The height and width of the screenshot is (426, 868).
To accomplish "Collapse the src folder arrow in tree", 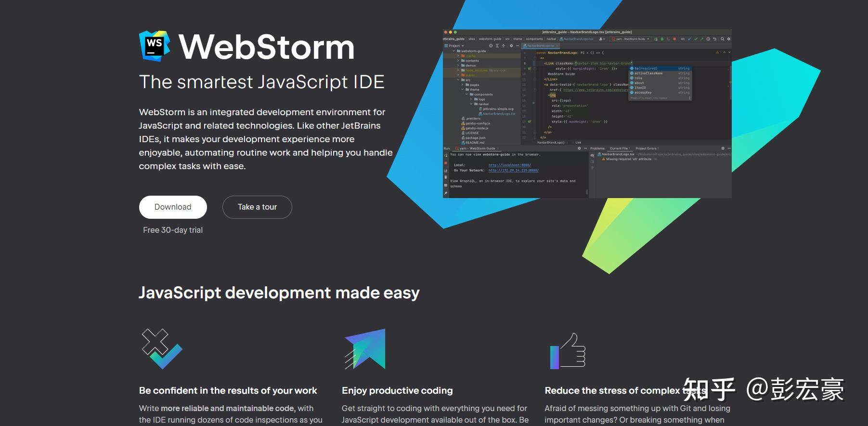I will tap(458, 80).
